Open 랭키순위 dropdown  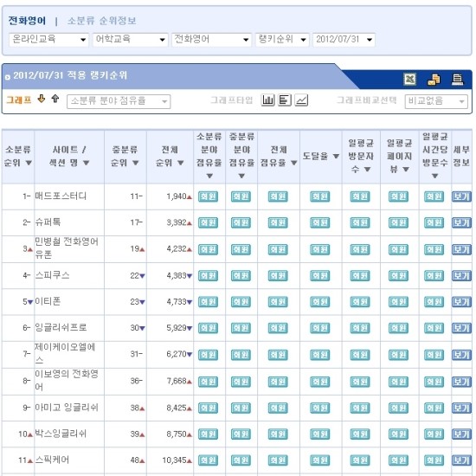tap(282, 40)
